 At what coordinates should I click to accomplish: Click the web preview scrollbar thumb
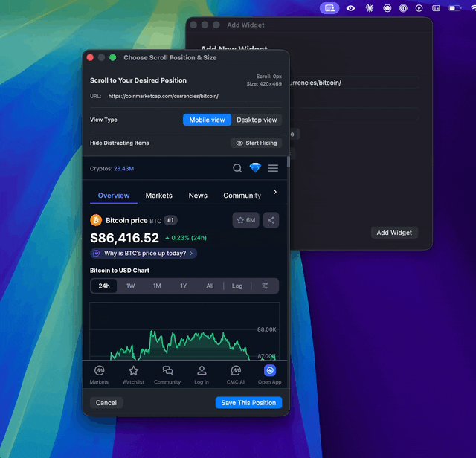click(288, 162)
